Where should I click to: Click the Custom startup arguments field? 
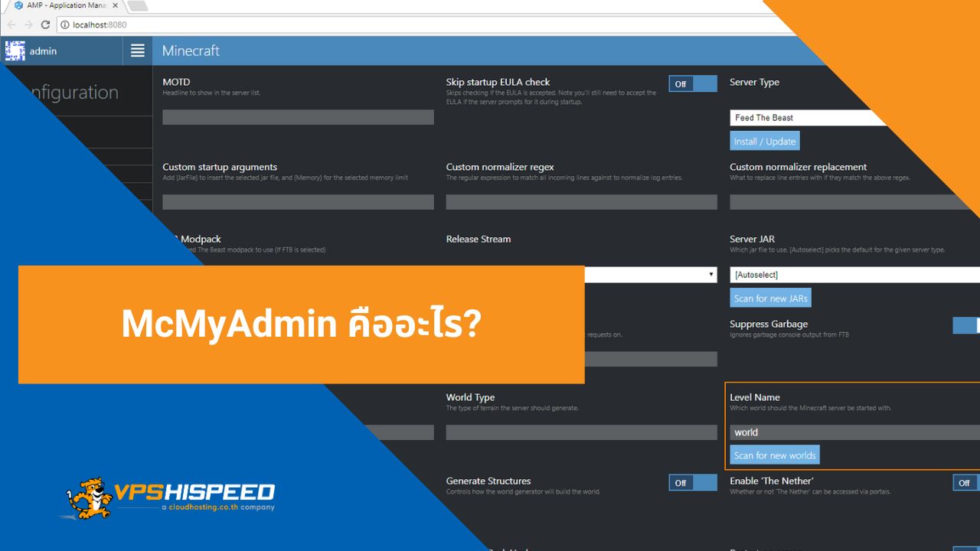[298, 202]
